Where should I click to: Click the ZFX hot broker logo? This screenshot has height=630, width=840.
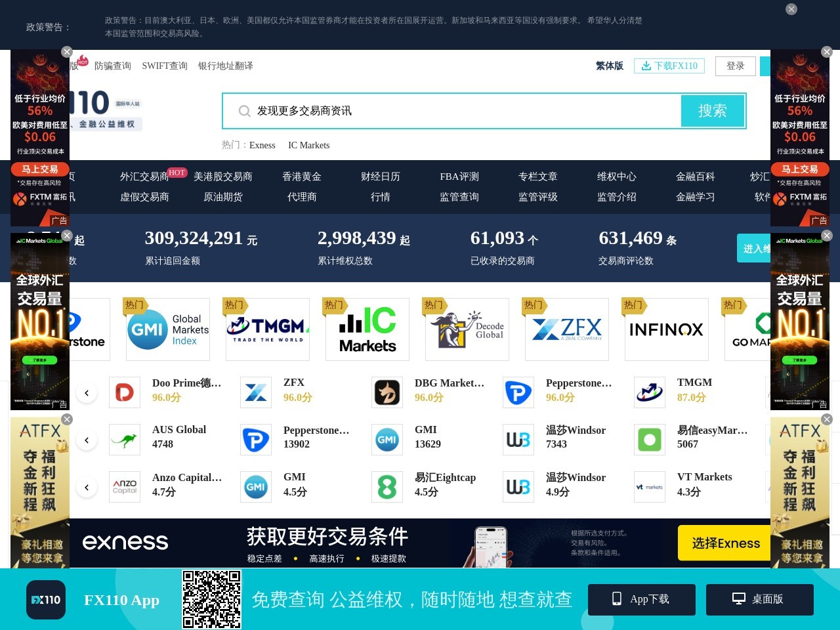point(566,329)
